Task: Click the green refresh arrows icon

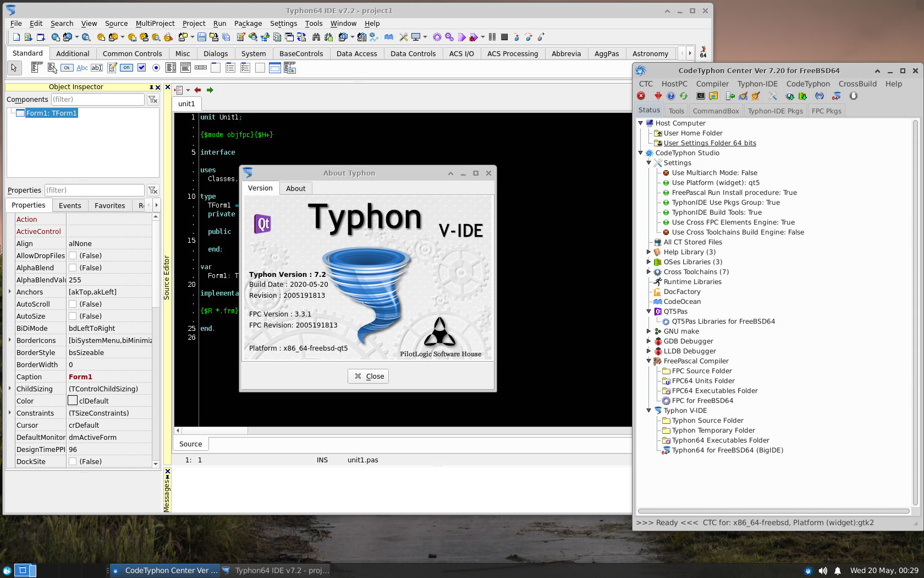Action: 684,96
